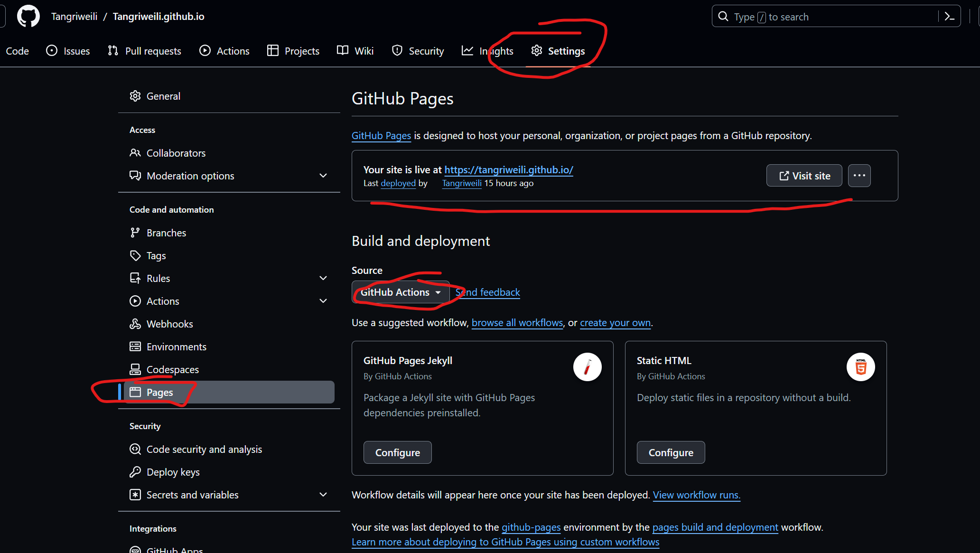Screen dimensions: 980x553
Task: Switch to the Pull requests tab
Action: click(x=145, y=51)
